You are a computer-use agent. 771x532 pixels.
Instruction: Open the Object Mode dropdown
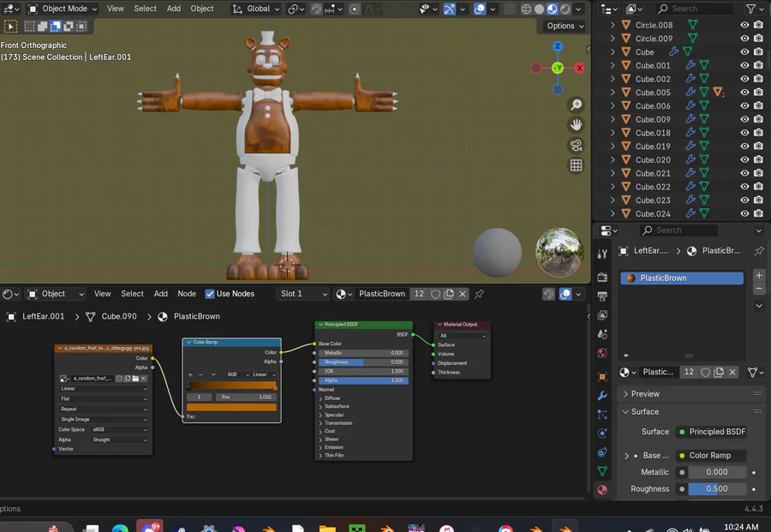pyautogui.click(x=63, y=9)
